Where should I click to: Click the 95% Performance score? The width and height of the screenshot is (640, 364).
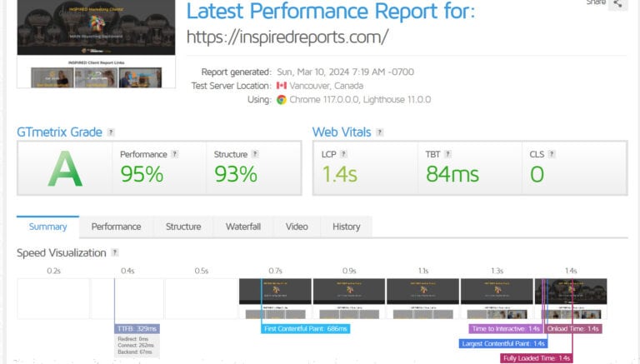coord(142,174)
